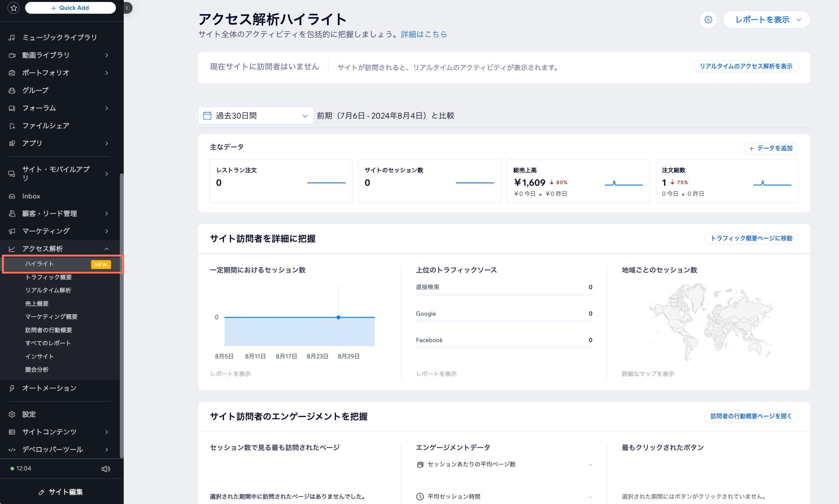Screen dimensions: 839x504
Task: Click the 詳細はこちら link
Action: coord(424,34)
